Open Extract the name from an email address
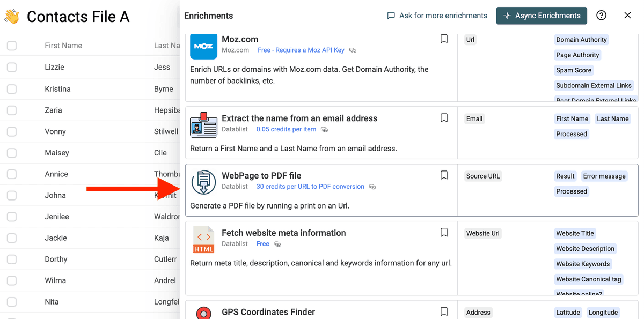 [x=299, y=118]
